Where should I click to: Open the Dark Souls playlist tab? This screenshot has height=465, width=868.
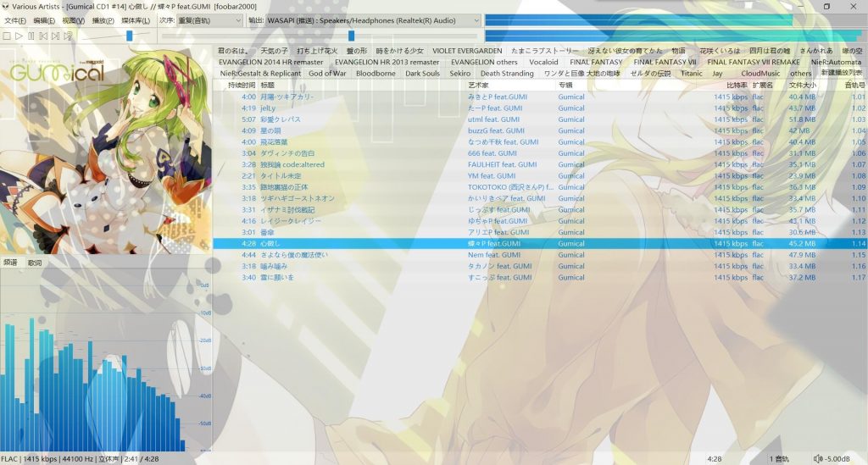coord(422,73)
